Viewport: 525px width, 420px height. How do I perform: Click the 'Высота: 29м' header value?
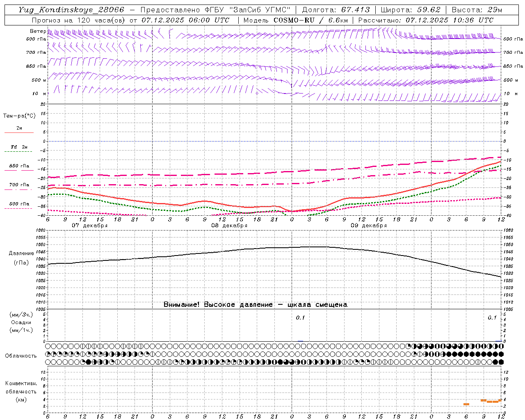click(x=477, y=10)
